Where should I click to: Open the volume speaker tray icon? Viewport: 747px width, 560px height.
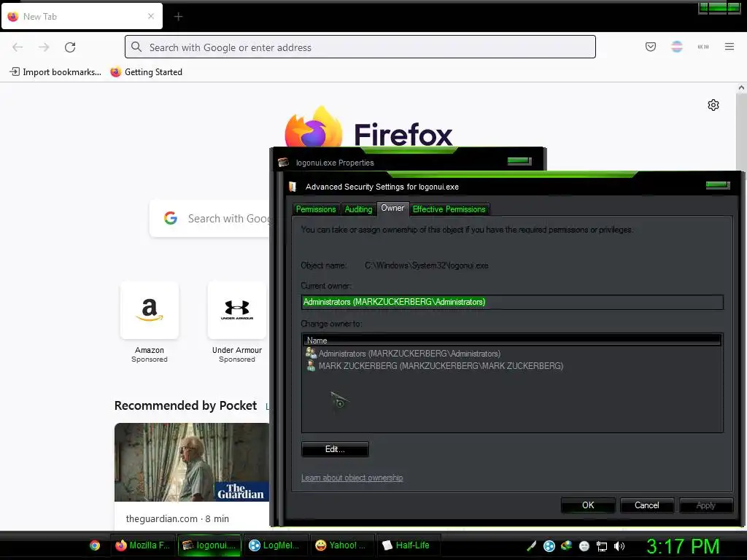tap(619, 546)
